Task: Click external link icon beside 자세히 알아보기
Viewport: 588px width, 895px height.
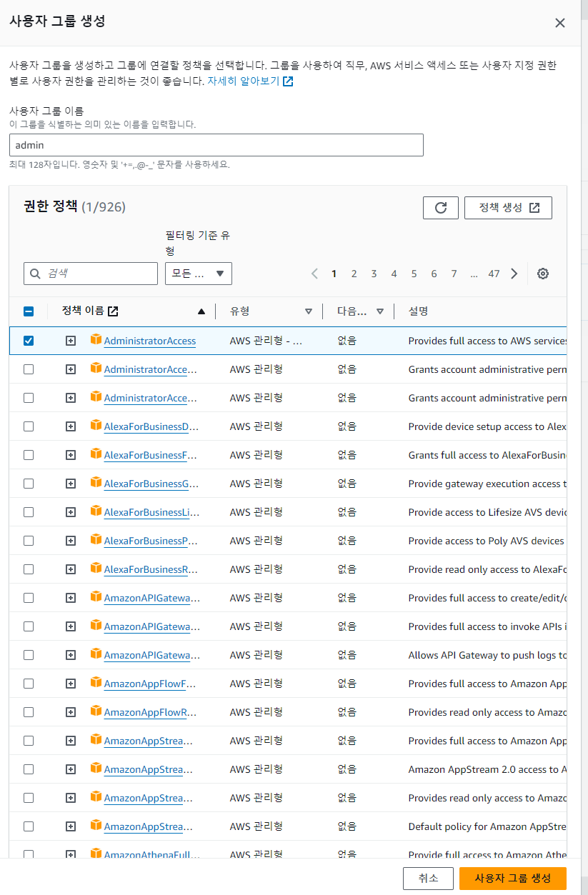Action: click(288, 81)
